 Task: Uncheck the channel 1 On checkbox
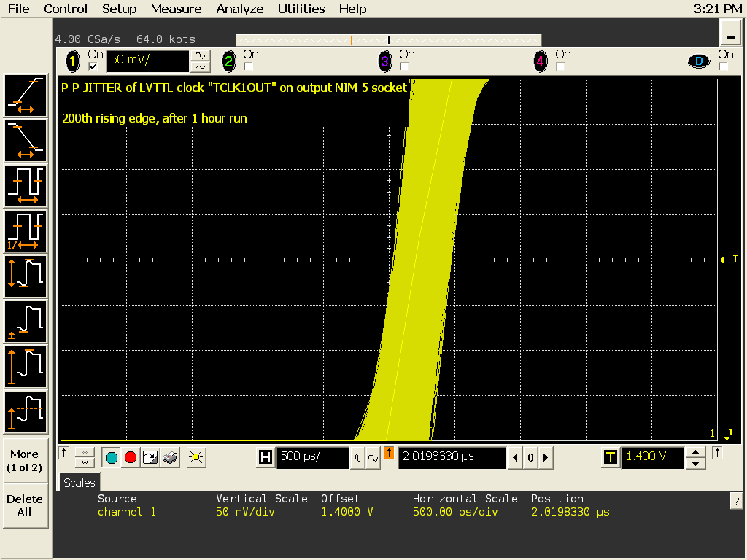tap(93, 66)
